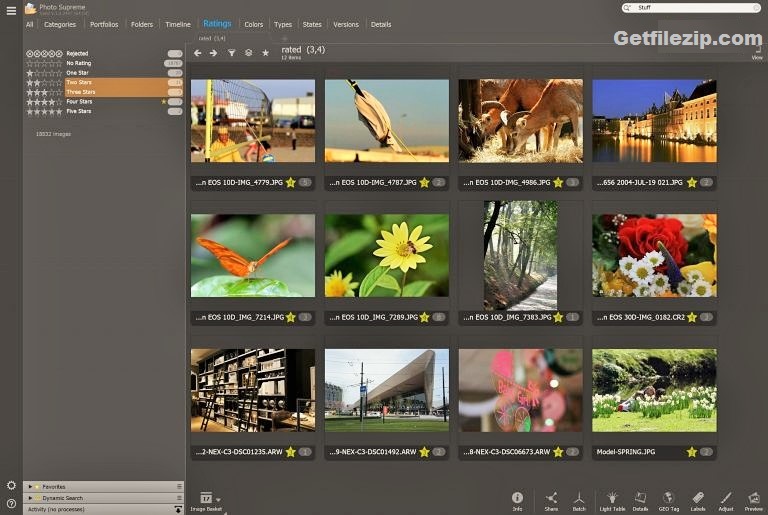Image resolution: width=768 pixels, height=515 pixels.
Task: Navigate back with the left arrow
Action: (198, 53)
